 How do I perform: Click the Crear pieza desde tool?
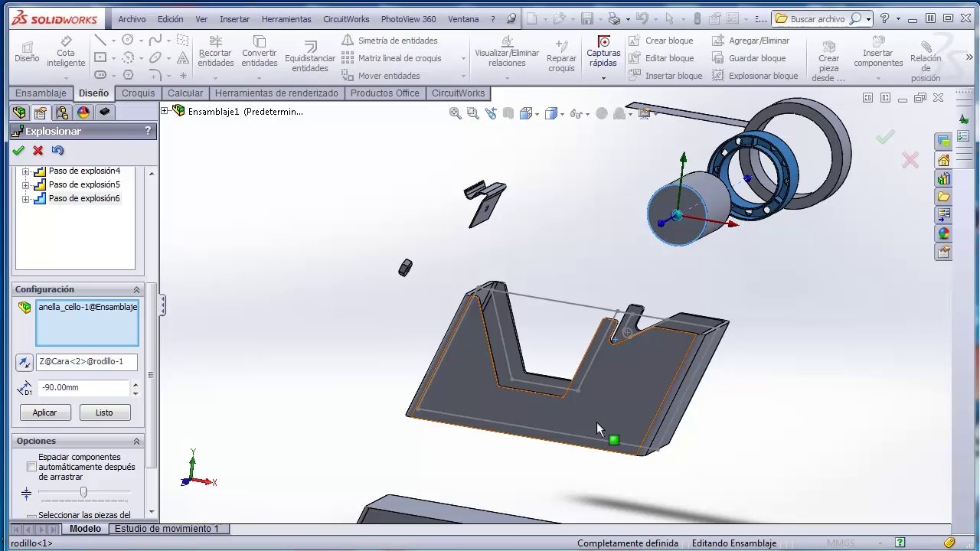click(x=828, y=61)
